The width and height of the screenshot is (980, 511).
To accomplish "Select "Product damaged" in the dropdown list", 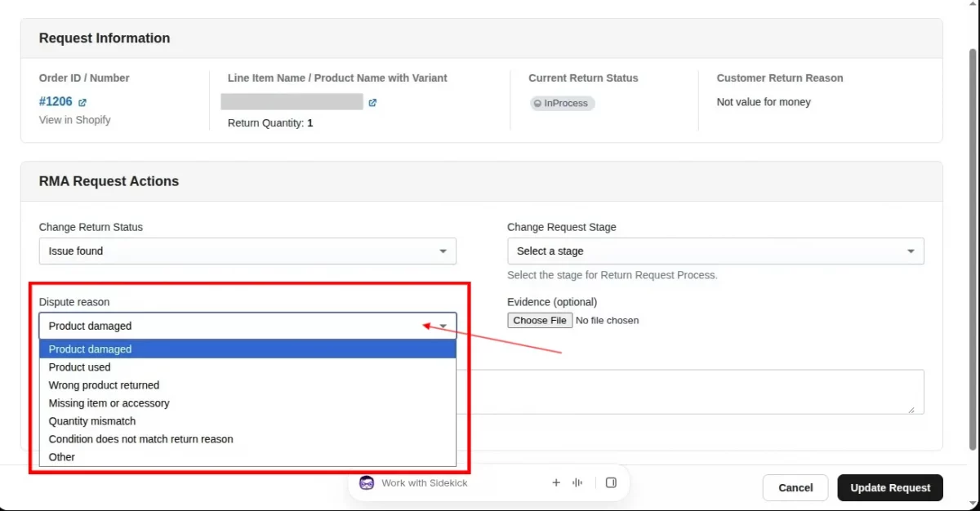I will [x=247, y=349].
